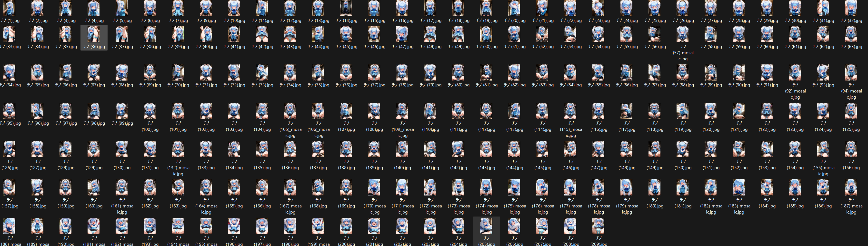Select the チノ (36).jpg highlighted thumbnail
The width and height of the screenshot is (868, 246).
point(94,34)
